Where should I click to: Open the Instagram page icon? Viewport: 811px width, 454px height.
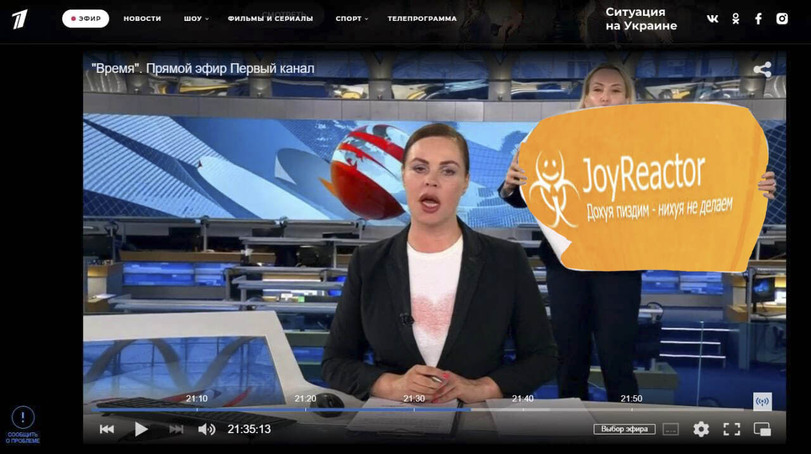(783, 18)
